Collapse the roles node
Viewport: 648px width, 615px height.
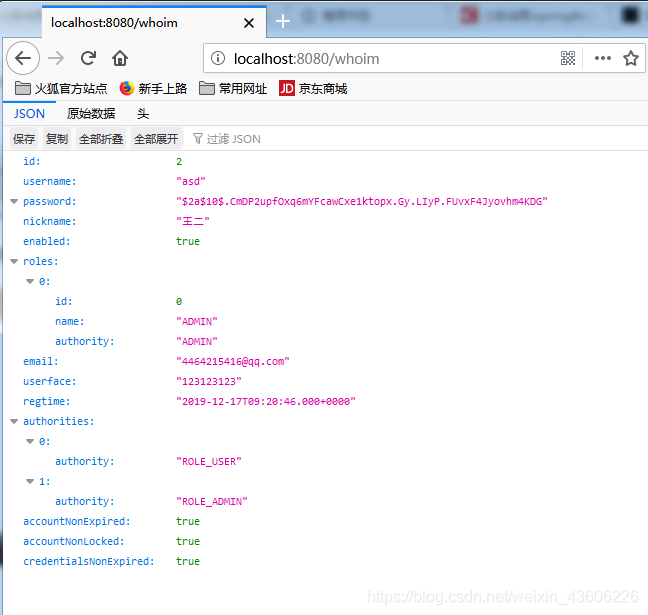tap(14, 262)
